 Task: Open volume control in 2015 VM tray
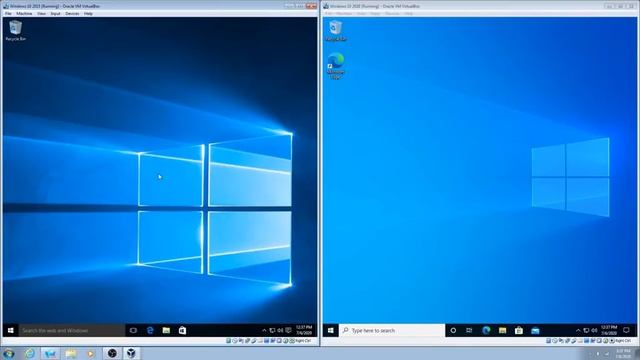280,330
